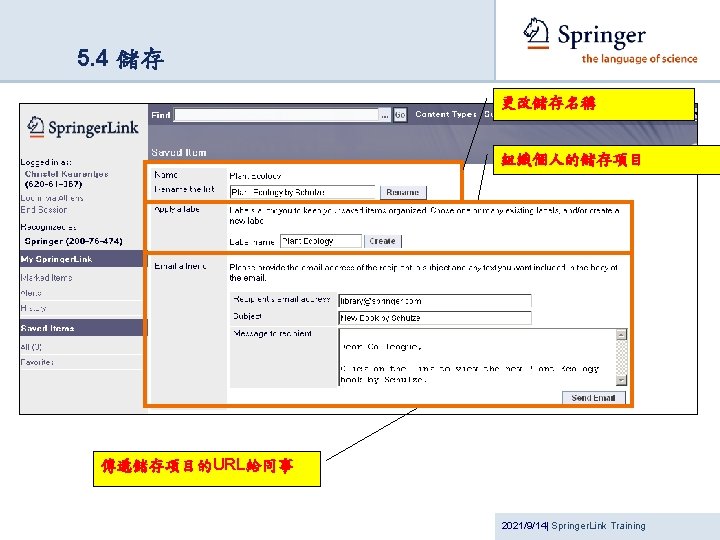Click the Springer logo in slide header
The width and height of the screenshot is (720, 540).
point(610,41)
